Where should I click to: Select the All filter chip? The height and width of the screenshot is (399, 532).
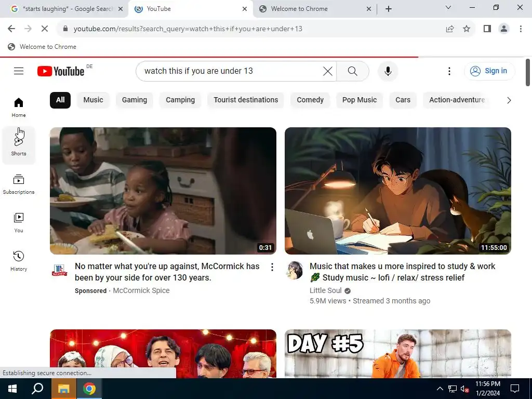60,100
